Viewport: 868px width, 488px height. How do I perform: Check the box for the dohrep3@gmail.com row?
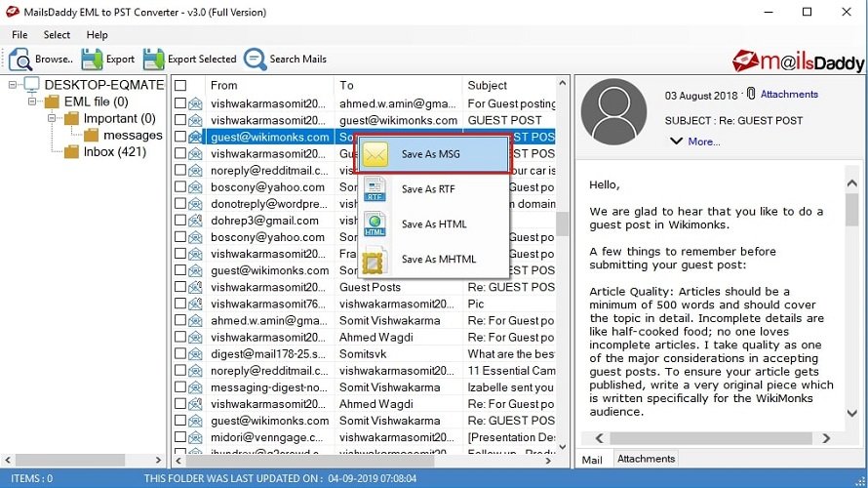(x=180, y=220)
